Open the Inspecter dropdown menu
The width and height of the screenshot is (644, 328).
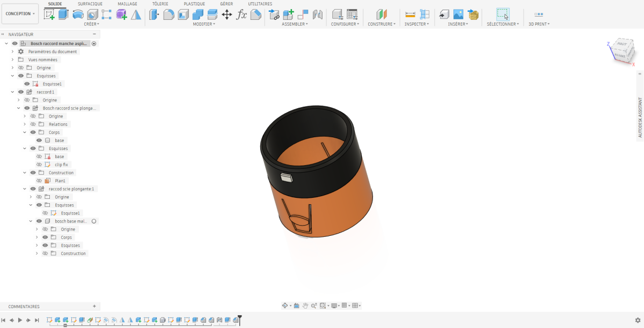[417, 24]
